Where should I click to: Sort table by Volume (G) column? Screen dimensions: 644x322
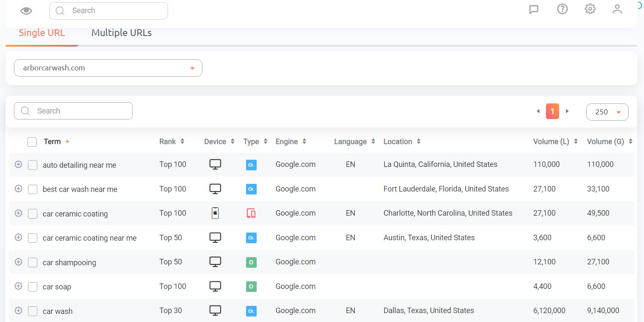coord(610,142)
